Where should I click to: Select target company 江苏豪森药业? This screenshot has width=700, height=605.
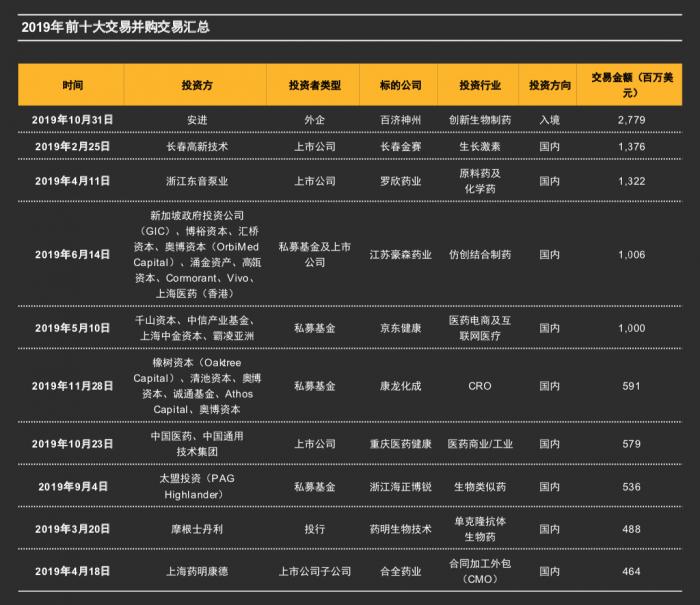[x=400, y=255]
